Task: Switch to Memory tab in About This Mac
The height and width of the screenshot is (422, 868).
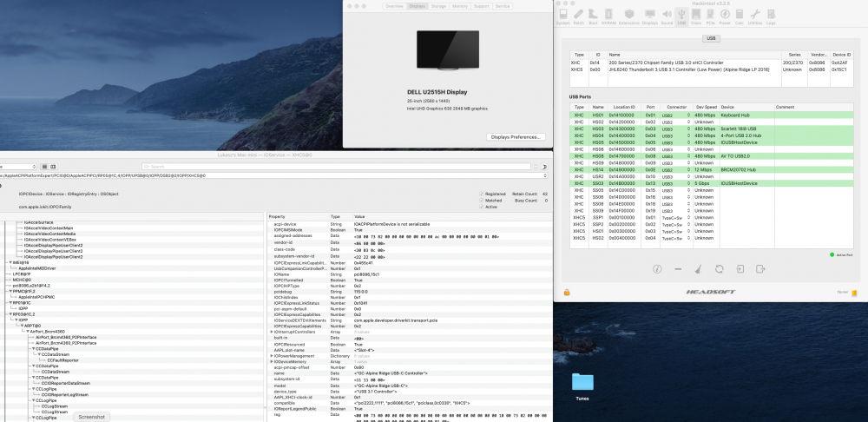Action: click(x=460, y=6)
